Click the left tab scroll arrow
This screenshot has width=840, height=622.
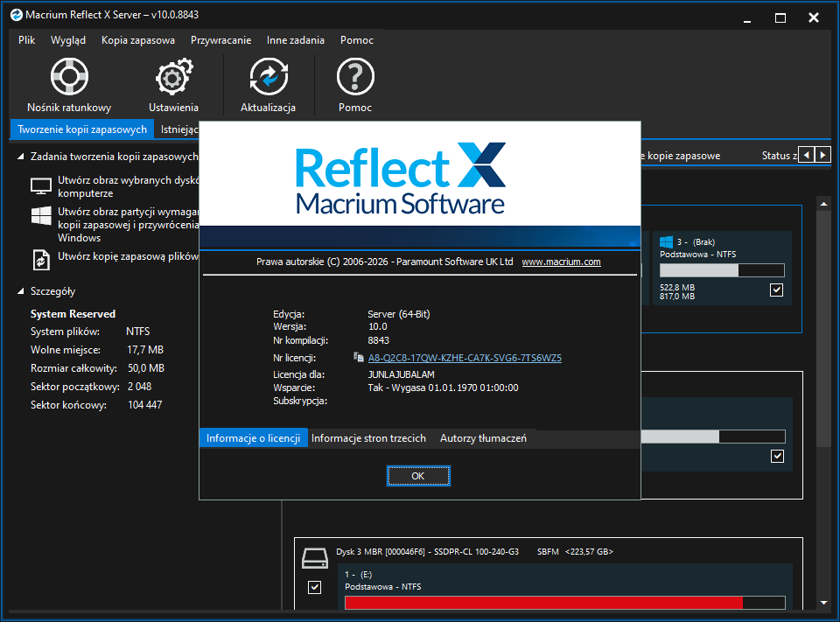pos(806,155)
